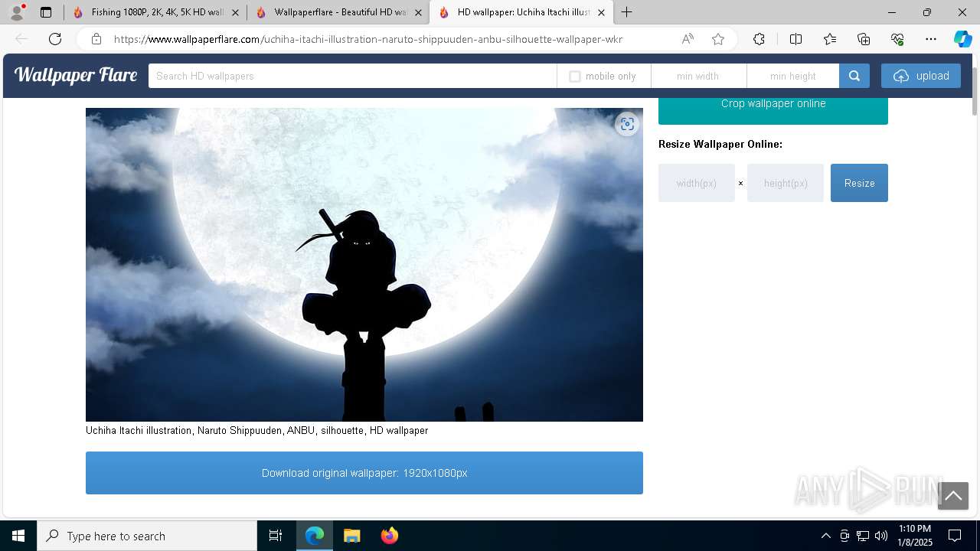Click the wallpaper caption text

pos(256,431)
